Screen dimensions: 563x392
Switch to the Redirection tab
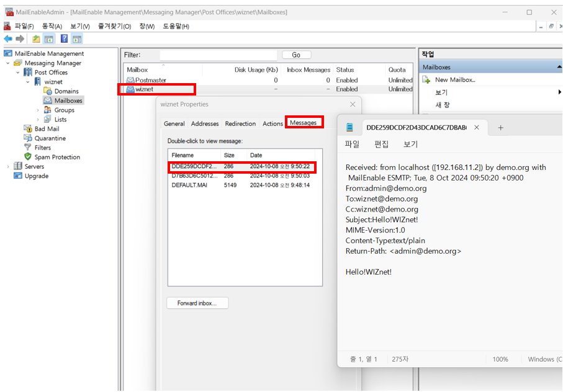[x=240, y=123]
